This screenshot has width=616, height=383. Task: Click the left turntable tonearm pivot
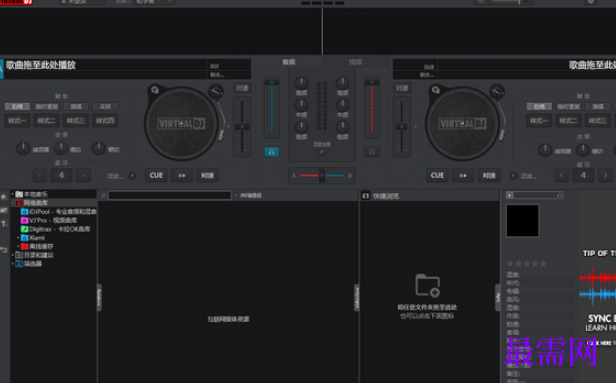[216, 91]
